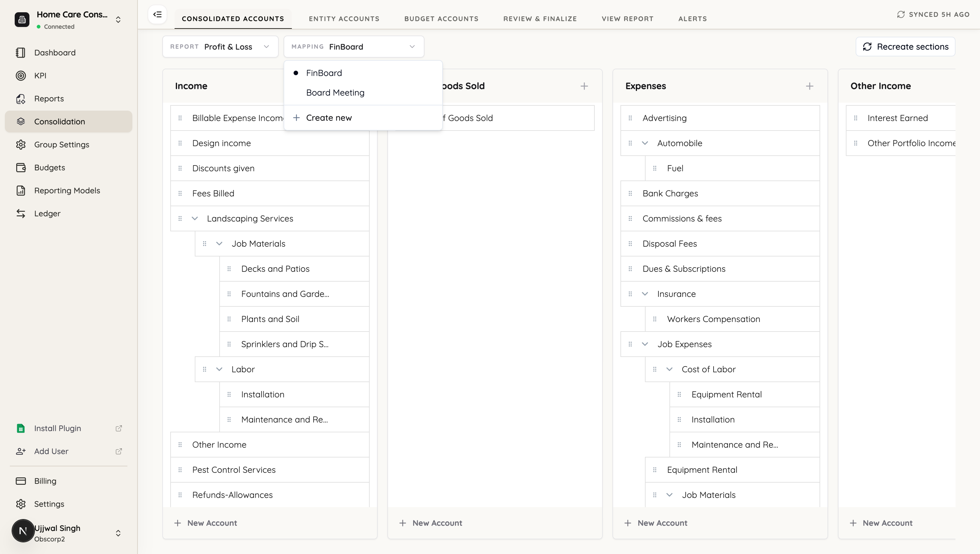Open Reporting Models icon
This screenshot has height=554, width=980.
(21, 190)
